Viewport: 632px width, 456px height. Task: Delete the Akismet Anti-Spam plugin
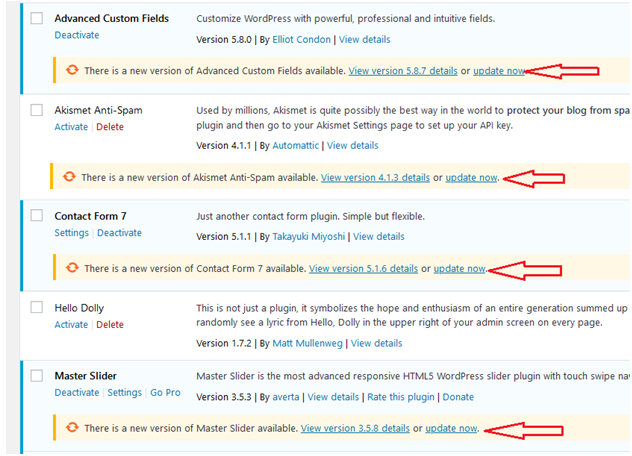(110, 127)
